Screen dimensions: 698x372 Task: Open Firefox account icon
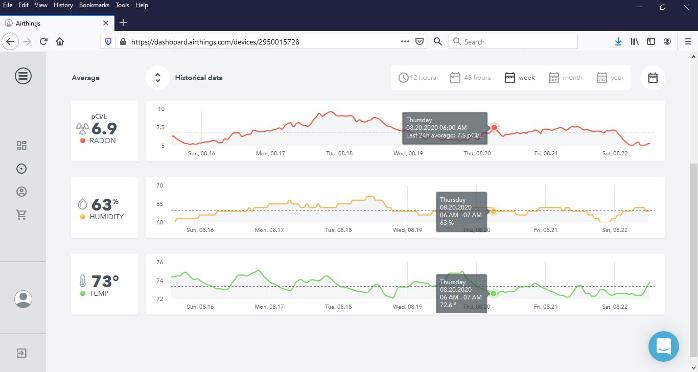(667, 41)
